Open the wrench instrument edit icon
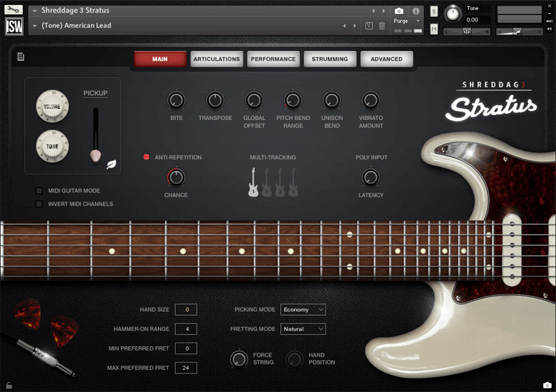Screen dimensions: 556x392 [x=13, y=10]
